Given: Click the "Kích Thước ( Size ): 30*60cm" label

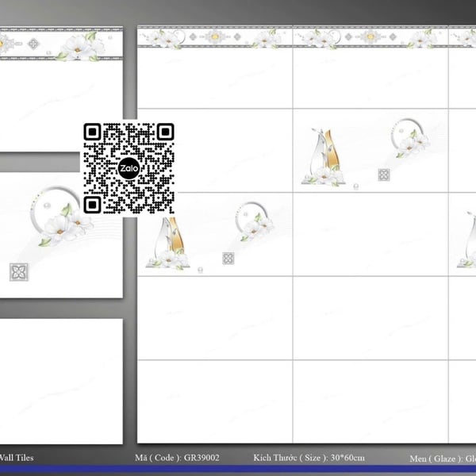Looking at the screenshot, I should click(309, 458).
